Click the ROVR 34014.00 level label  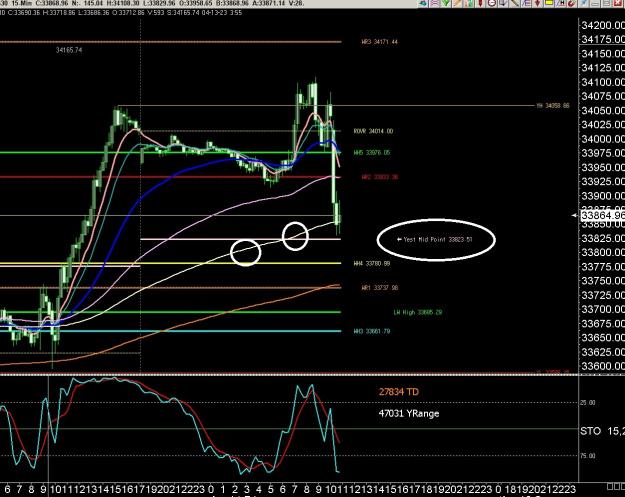(373, 131)
